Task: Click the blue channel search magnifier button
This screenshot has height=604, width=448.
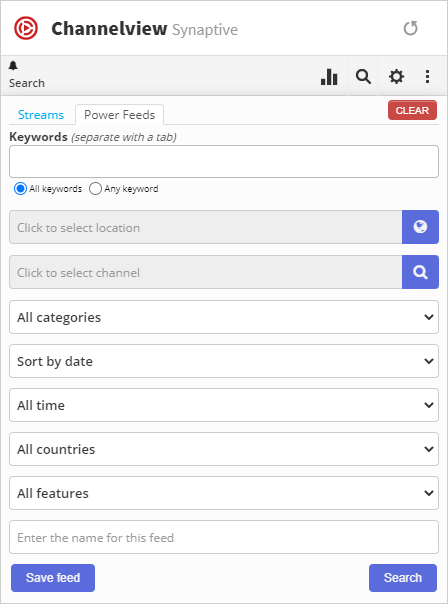Action: pos(420,272)
